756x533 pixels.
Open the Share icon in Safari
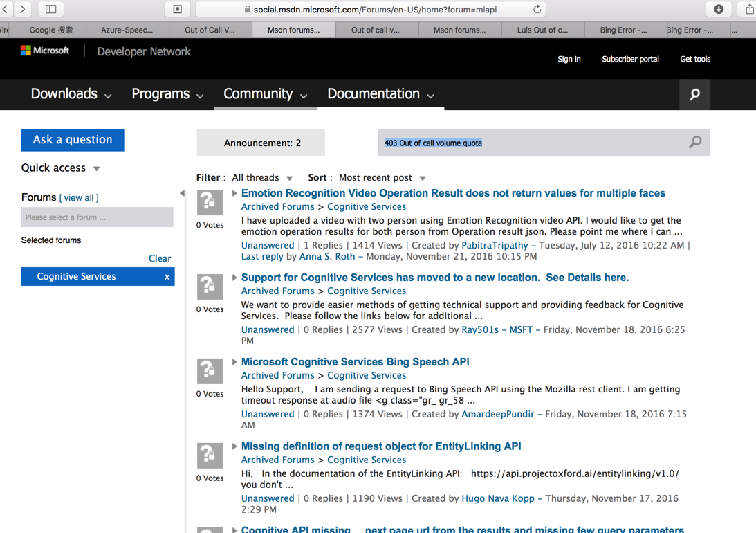coord(748,9)
